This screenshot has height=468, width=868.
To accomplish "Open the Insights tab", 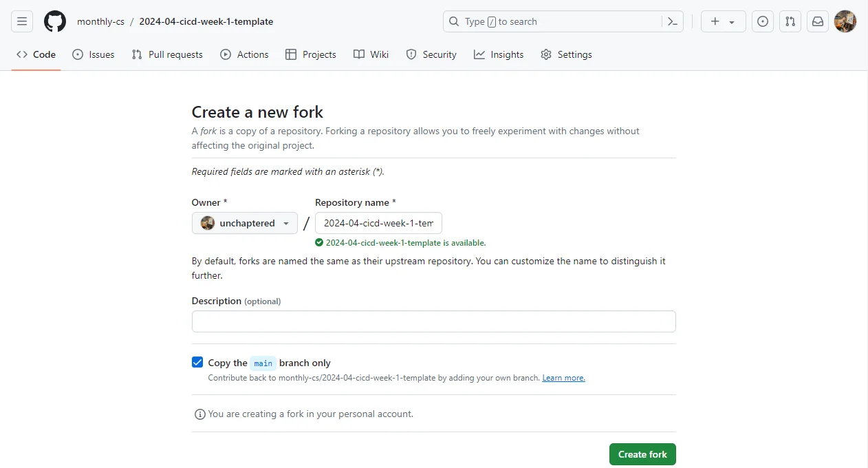I will [x=499, y=54].
